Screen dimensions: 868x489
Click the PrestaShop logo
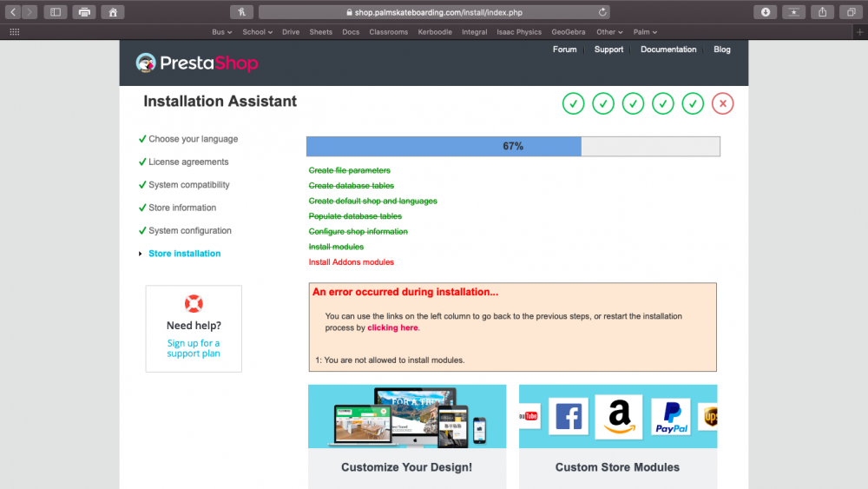[197, 63]
